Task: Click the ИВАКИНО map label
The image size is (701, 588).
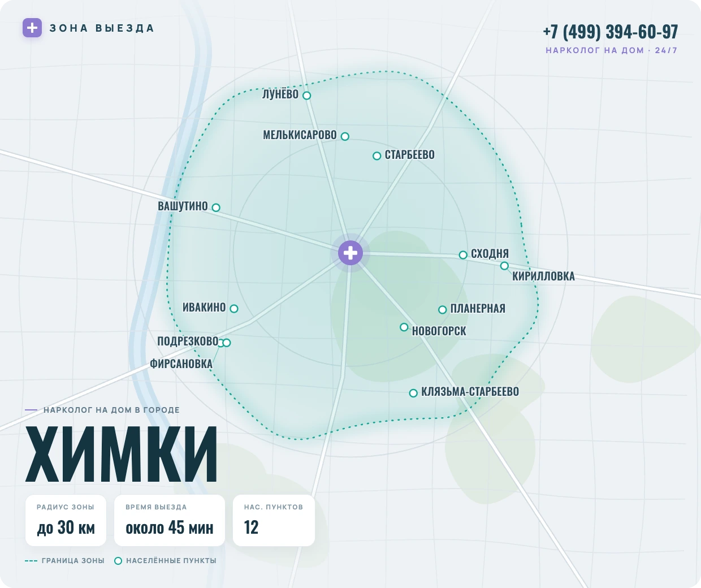Action: pyautogui.click(x=204, y=308)
